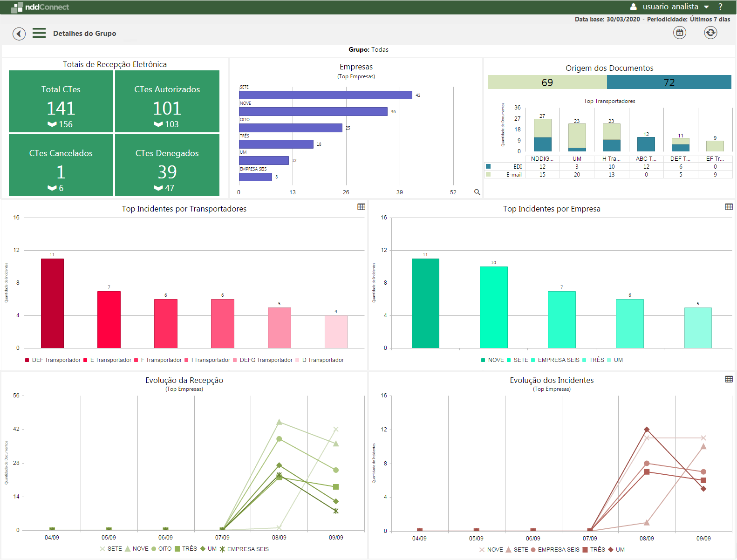This screenshot has width=737, height=560.
Task: Open the hamburger menu icon
Action: (39, 33)
